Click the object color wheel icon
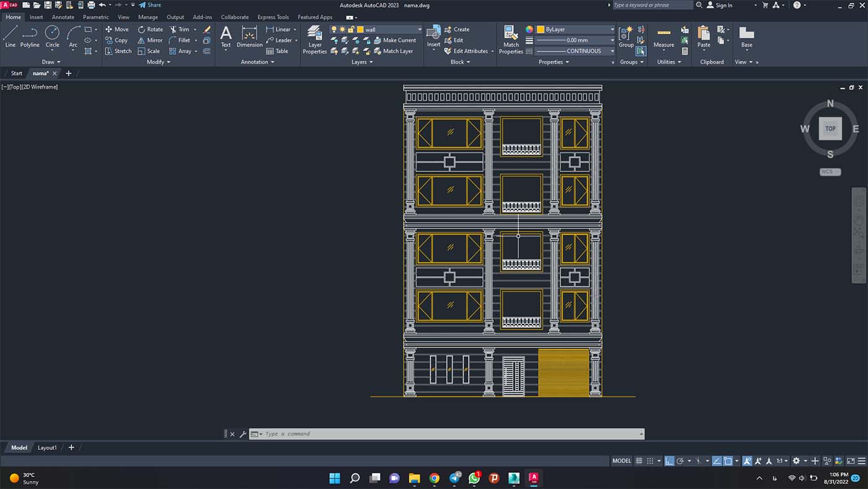This screenshot has height=489, width=868. tap(529, 29)
